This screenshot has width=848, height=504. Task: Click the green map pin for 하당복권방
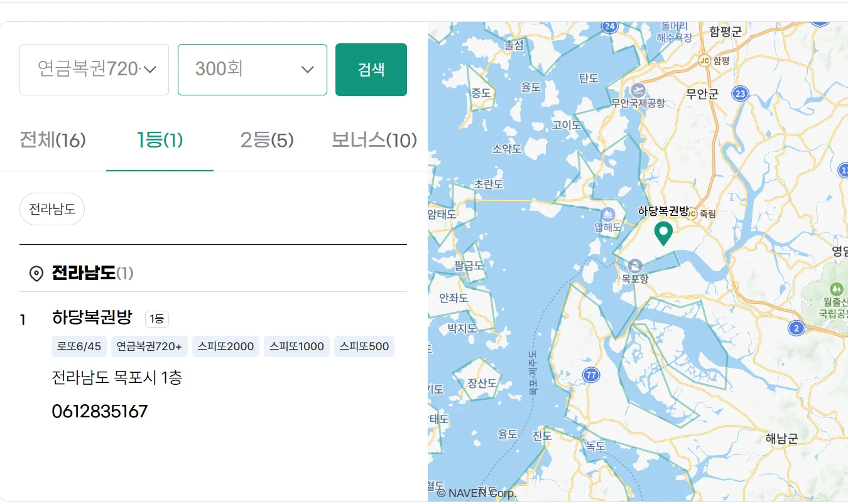[x=663, y=233]
